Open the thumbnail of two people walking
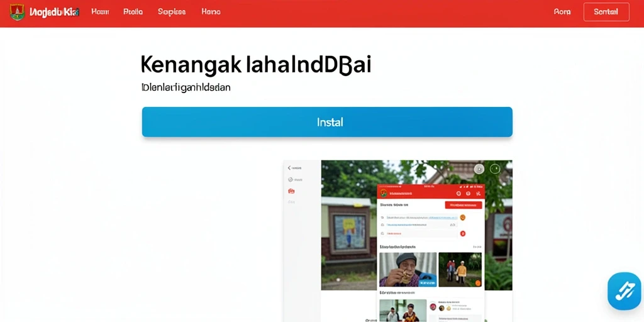Image resolution: width=644 pixels, height=322 pixels. (460, 269)
